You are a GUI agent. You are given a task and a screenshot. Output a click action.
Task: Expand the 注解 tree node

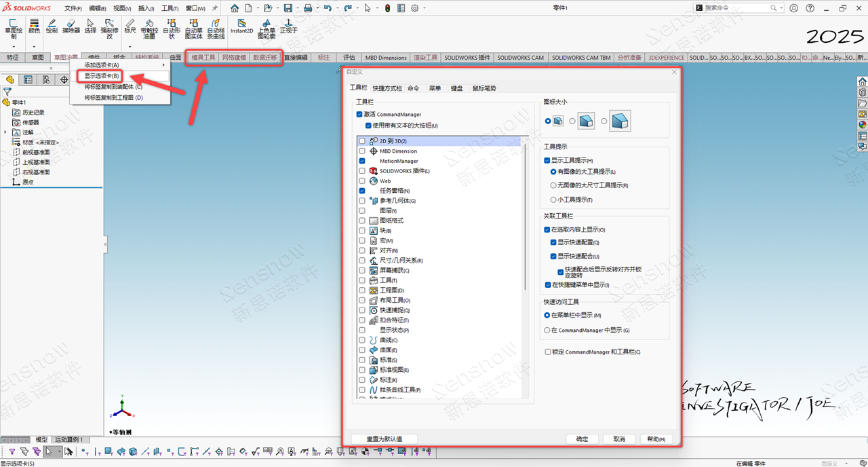(6, 132)
